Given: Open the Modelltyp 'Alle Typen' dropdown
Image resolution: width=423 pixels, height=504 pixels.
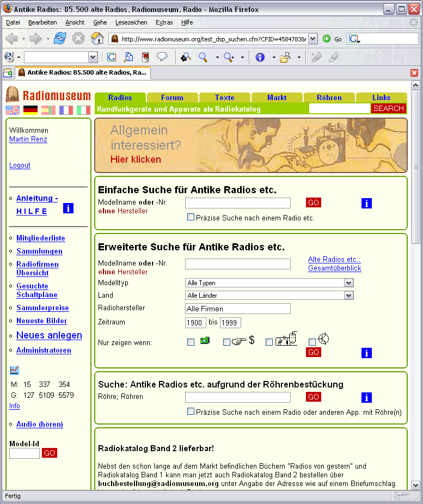Looking at the screenshot, I should 348,283.
